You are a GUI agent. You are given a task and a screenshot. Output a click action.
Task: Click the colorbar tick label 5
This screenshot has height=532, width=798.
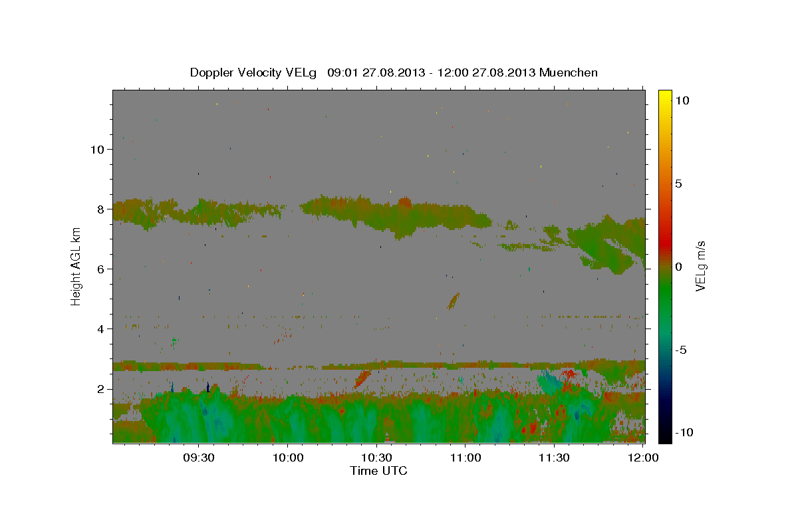[678, 184]
